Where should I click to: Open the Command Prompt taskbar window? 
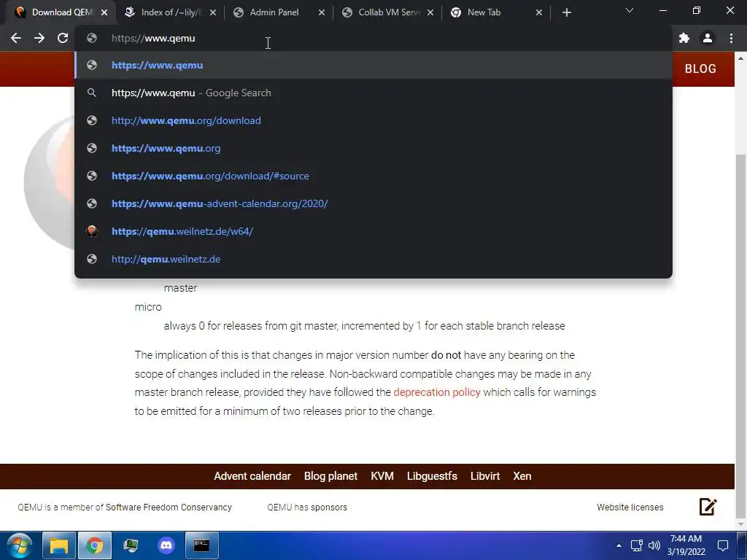pos(202,545)
